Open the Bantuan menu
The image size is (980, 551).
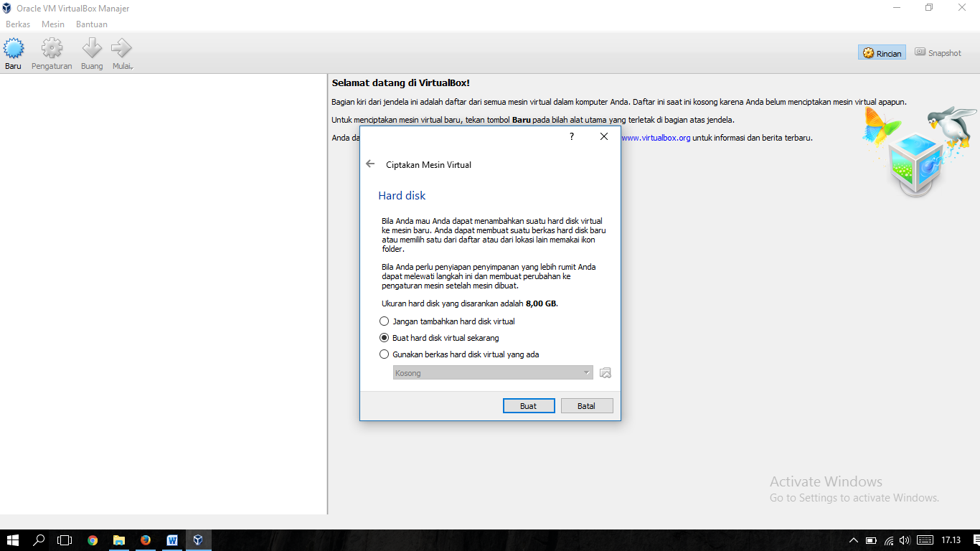pyautogui.click(x=92, y=24)
